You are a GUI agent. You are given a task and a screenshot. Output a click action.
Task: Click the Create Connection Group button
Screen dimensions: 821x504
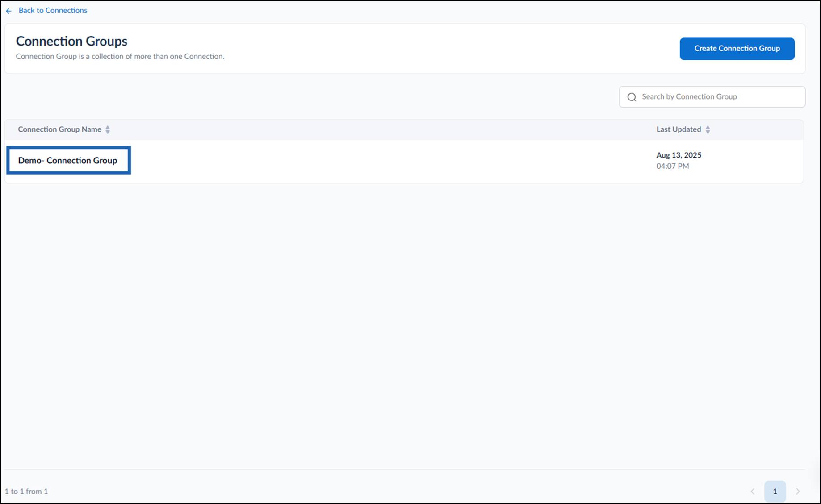coord(737,49)
